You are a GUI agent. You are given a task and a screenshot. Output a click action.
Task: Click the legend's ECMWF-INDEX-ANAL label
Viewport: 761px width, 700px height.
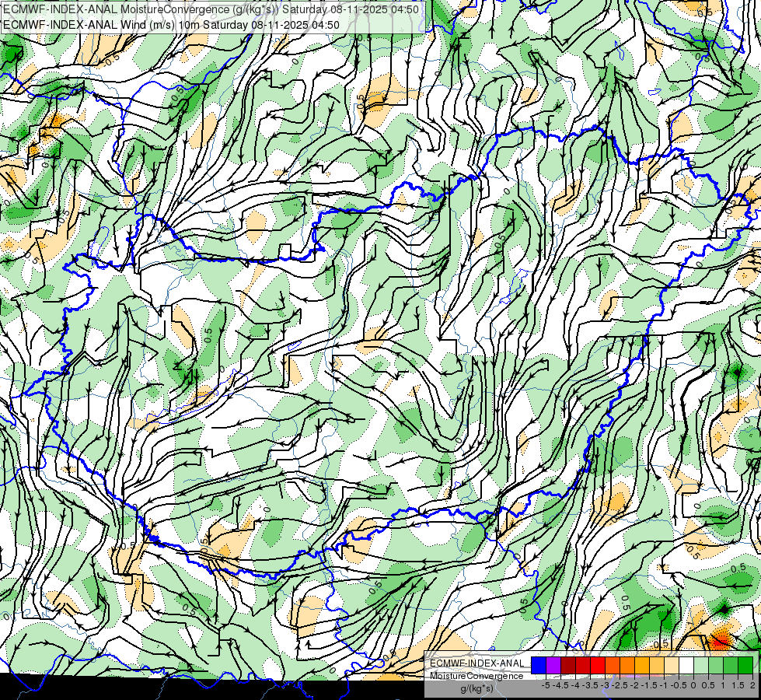[x=477, y=663]
